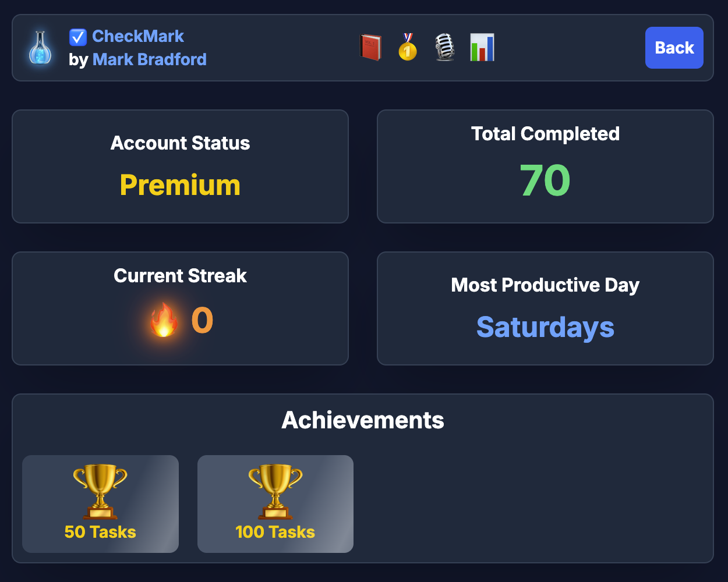This screenshot has width=728, height=582.
Task: Open the Mark Bradford profile link
Action: point(149,59)
